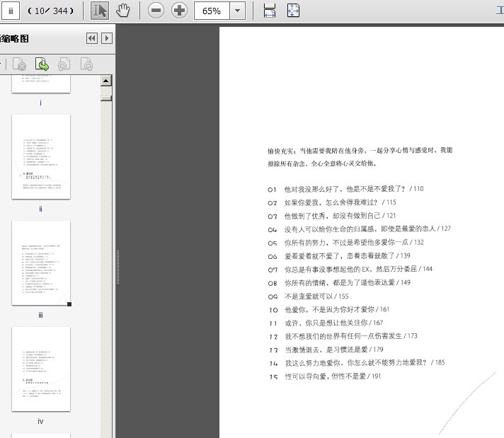Viewport: 504px width, 438px height.
Task: Edit the 65% zoom value field
Action: [212, 11]
